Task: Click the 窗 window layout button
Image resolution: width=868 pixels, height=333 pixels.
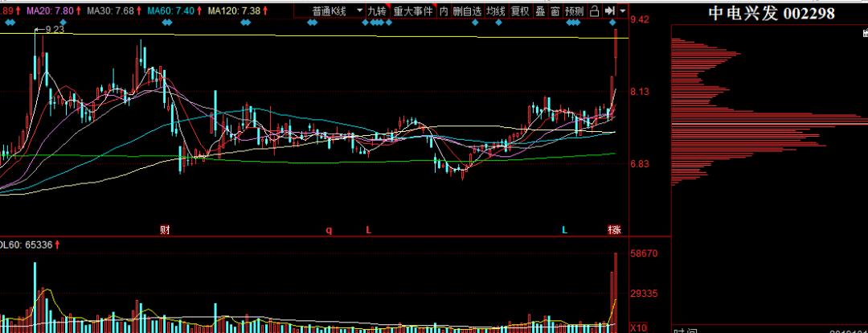Action: click(555, 10)
